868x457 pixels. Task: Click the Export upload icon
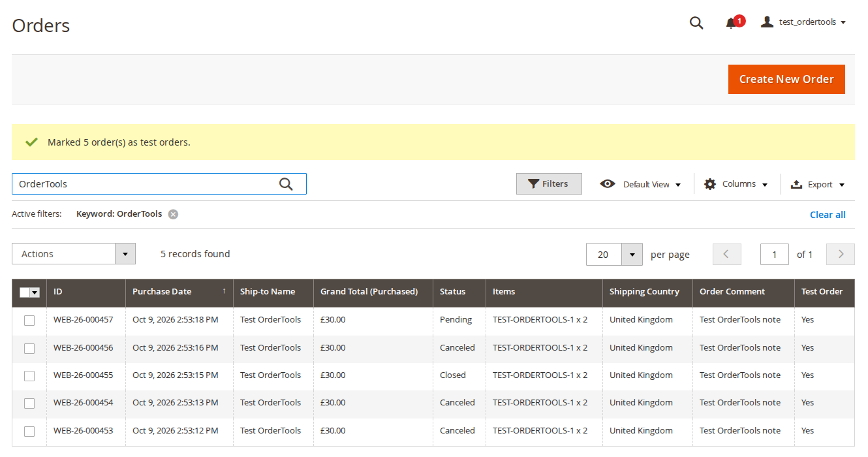796,184
